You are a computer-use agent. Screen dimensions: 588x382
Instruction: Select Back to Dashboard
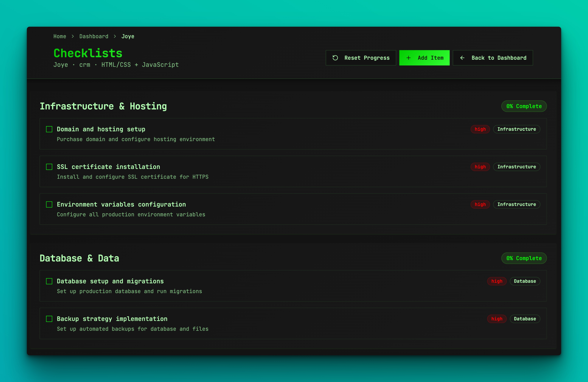click(492, 58)
